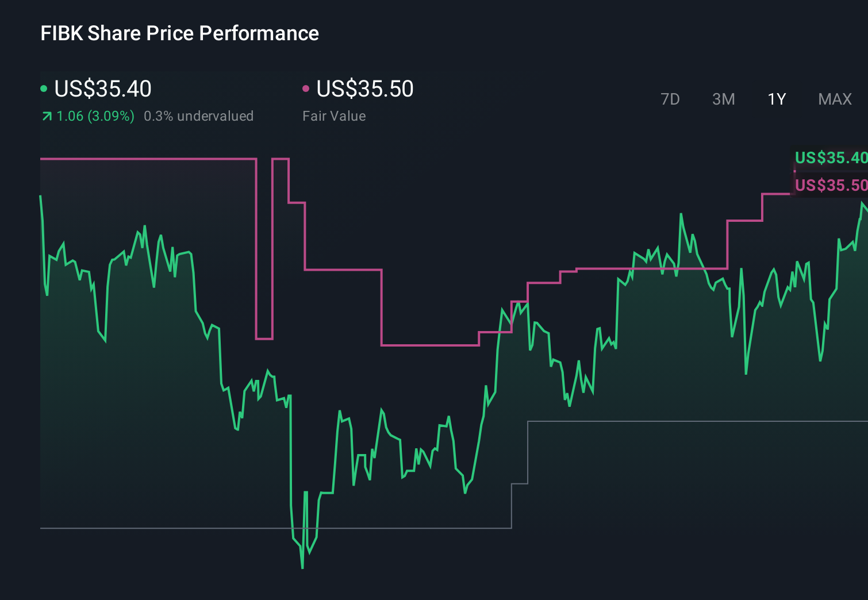Image resolution: width=868 pixels, height=600 pixels.
Task: Click the large US$35.40 share price heading
Action: [103, 89]
